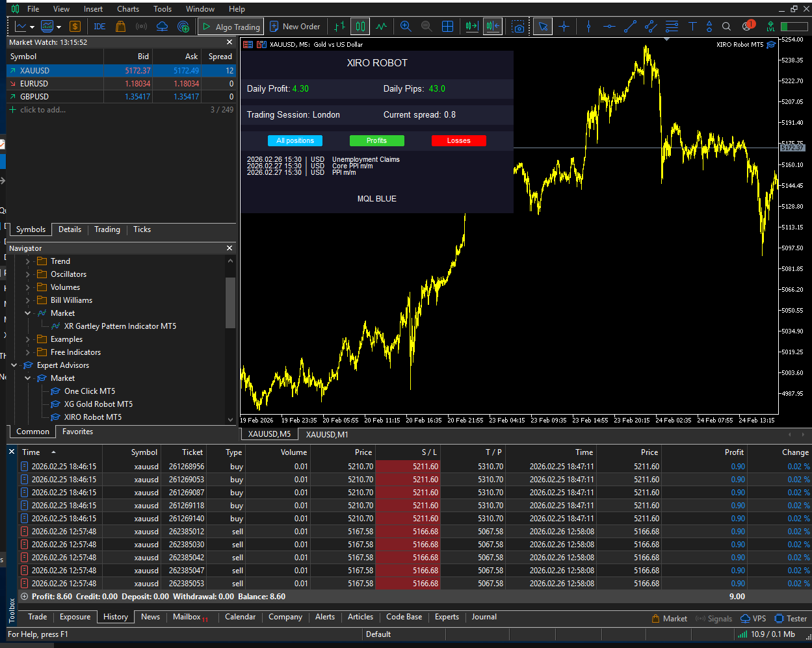Expand the Bill Williams folder

pyautogui.click(x=28, y=300)
